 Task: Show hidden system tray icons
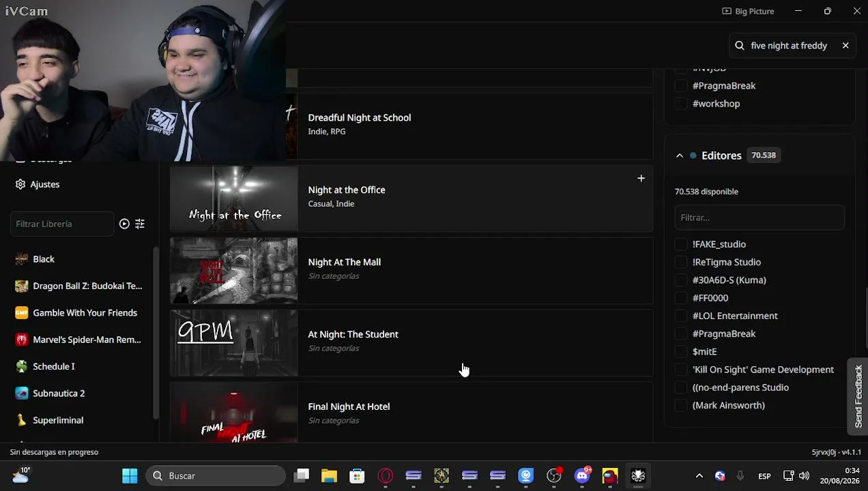coord(699,476)
